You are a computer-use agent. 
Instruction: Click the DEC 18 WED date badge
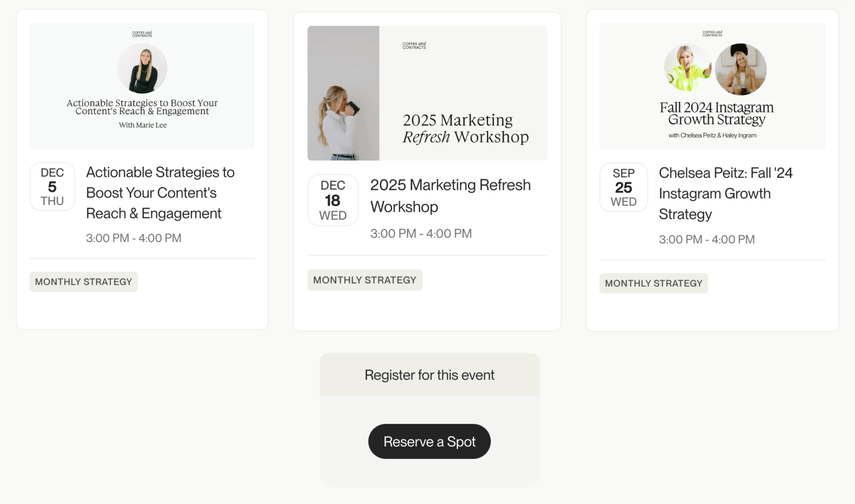(x=333, y=200)
